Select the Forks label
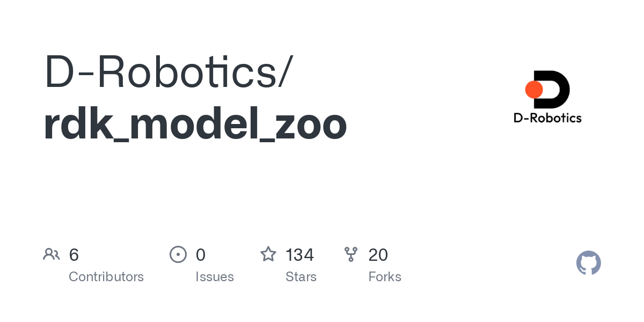The image size is (644, 322). click(385, 277)
